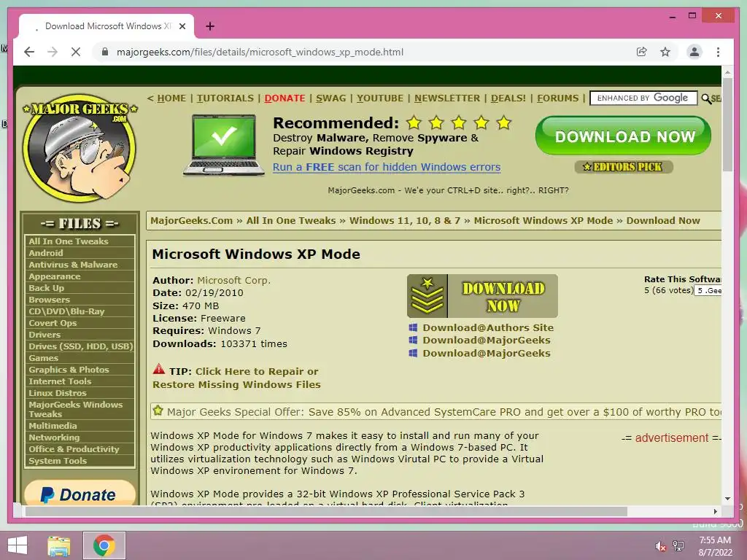Open File Explorer from taskbar

coord(58,545)
